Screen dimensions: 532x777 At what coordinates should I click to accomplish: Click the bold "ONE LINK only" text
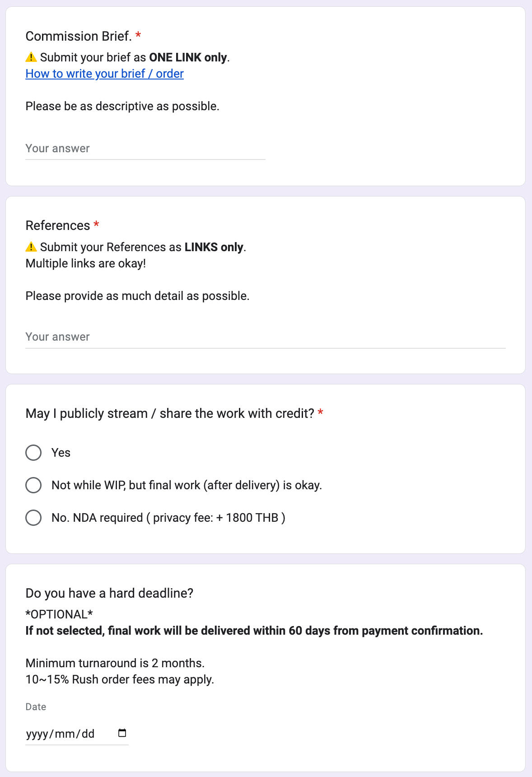click(188, 57)
